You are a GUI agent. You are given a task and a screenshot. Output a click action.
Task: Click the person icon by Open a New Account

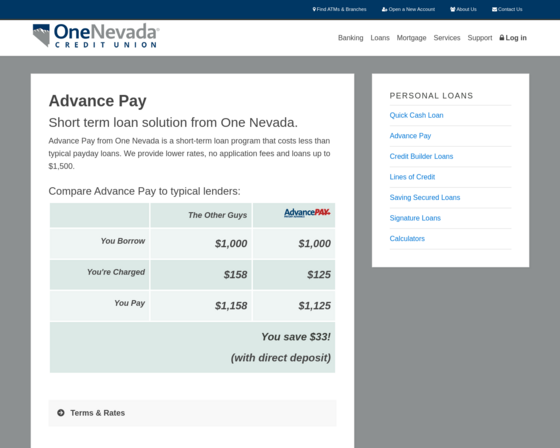pyautogui.click(x=384, y=9)
